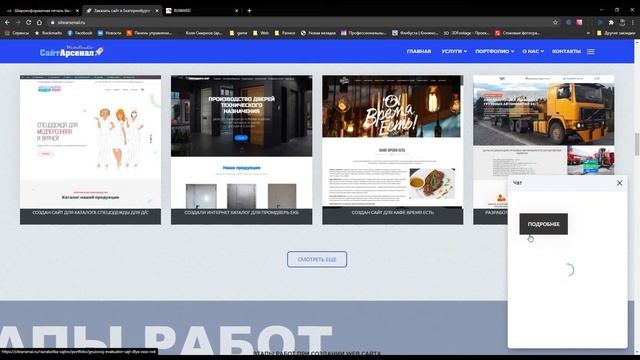This screenshot has width=640, height=360.
Task: Expand the Другие закладки folder
Action: click(616, 33)
